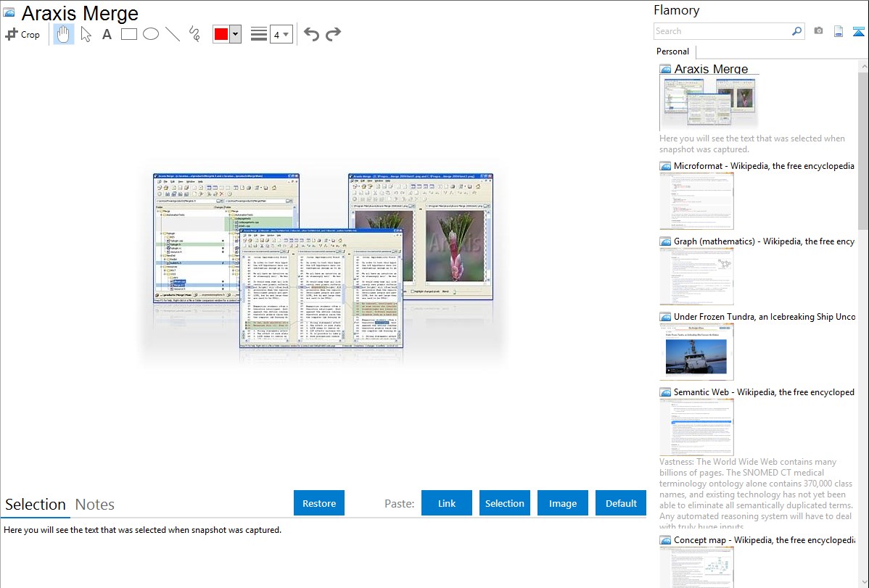Open the line width dropdown showing 4

281,34
